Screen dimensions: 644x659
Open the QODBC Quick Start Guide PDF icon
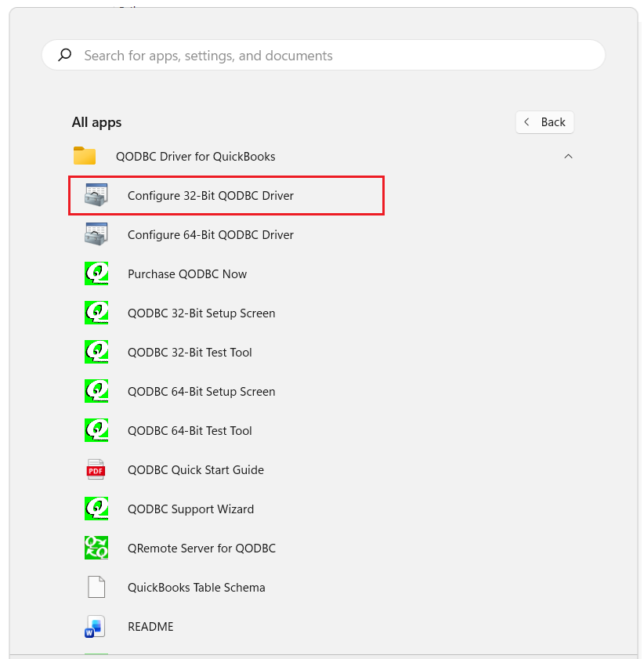pyautogui.click(x=96, y=469)
